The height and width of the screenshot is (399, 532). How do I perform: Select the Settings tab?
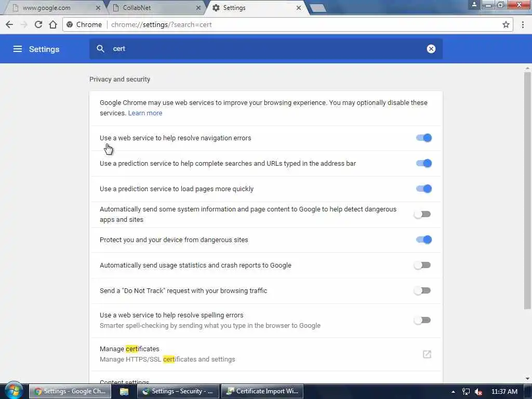coord(256,8)
